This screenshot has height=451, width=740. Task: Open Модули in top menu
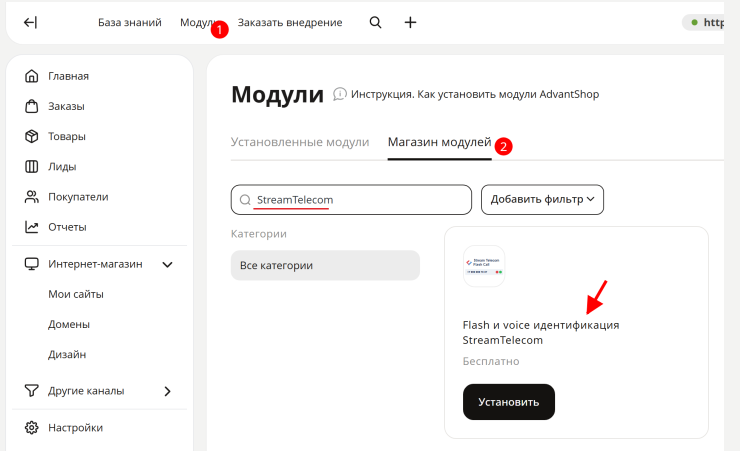tap(198, 22)
